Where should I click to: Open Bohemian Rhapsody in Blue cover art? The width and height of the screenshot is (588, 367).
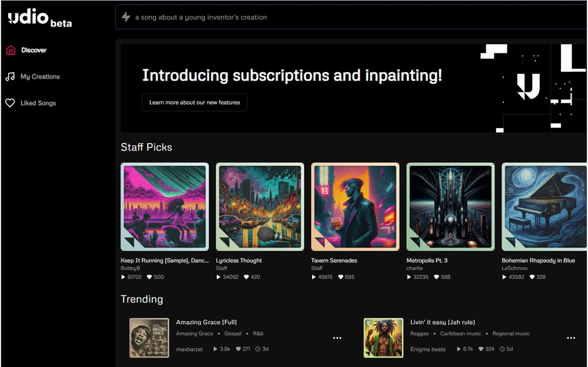544,206
